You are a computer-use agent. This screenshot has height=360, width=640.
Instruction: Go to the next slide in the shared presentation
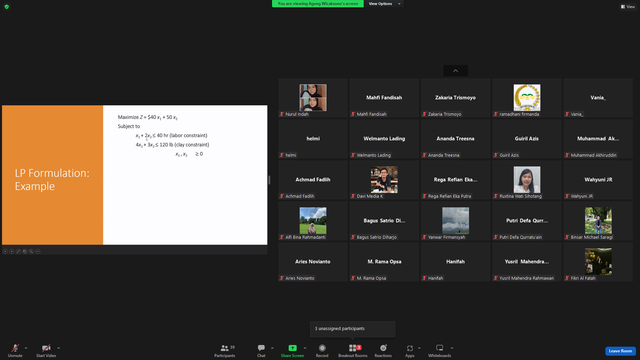[12, 251]
